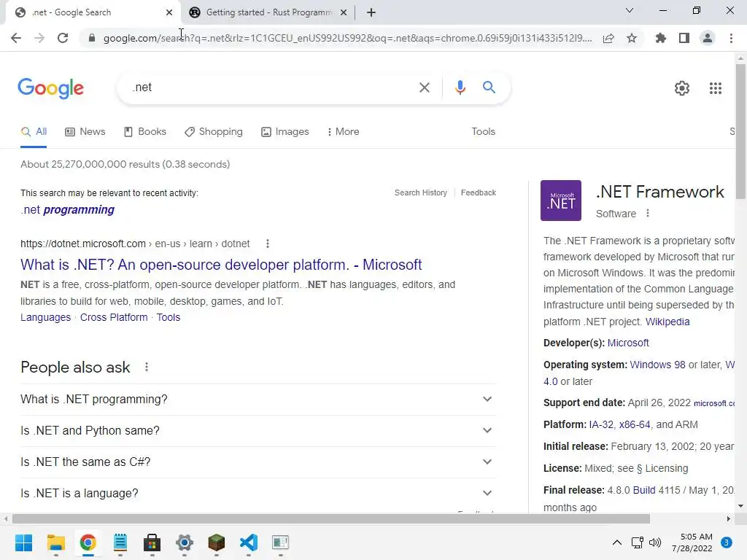Viewport: 747px width, 560px height.
Task: Click the Google logo
Action: coord(50,88)
